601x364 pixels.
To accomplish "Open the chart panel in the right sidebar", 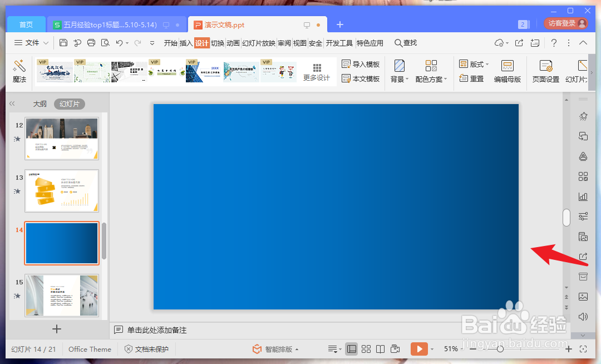I will pos(583,196).
